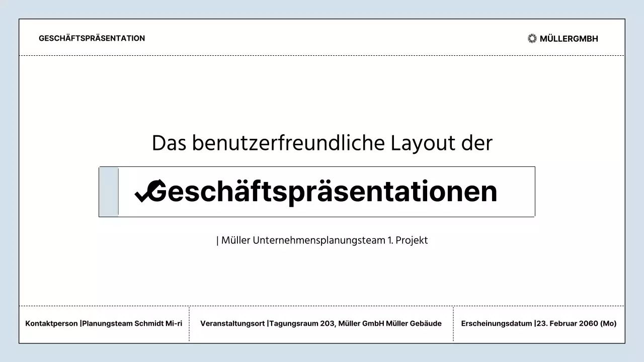
Task: Click the Veranstaltungsort footer section
Action: click(233, 323)
